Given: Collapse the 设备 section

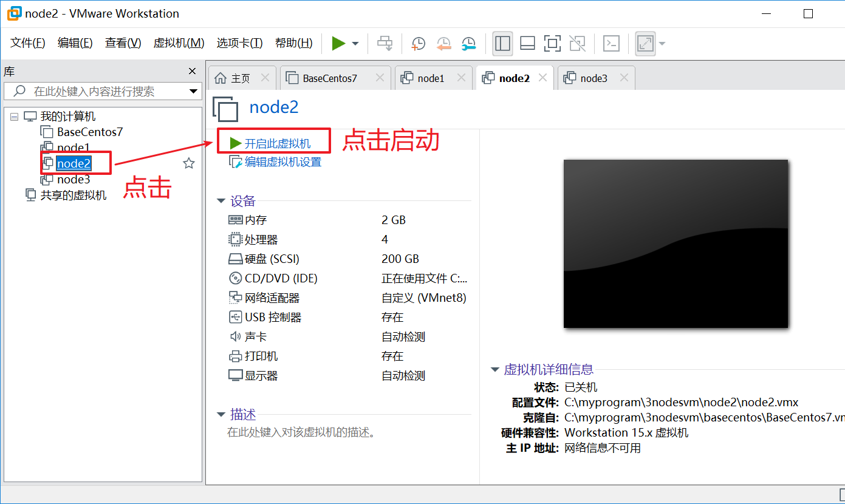Looking at the screenshot, I should [221, 201].
